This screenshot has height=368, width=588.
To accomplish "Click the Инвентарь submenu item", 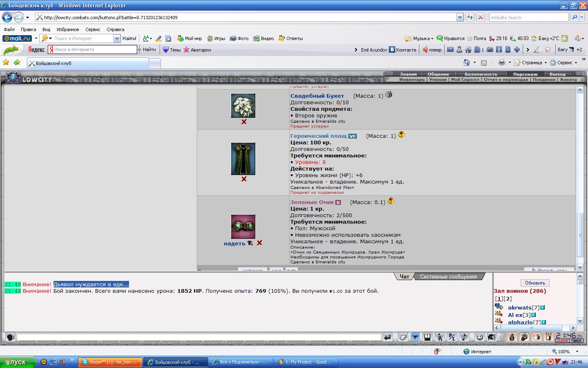I will [412, 80].
